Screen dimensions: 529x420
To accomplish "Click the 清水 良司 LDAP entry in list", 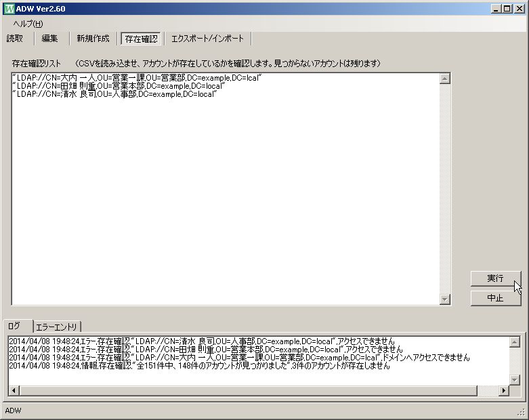I will coord(114,94).
